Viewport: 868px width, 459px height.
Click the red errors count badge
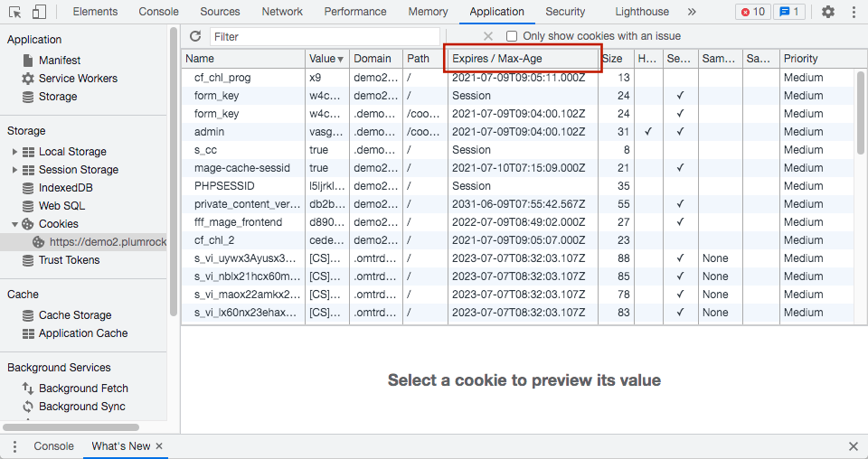753,12
